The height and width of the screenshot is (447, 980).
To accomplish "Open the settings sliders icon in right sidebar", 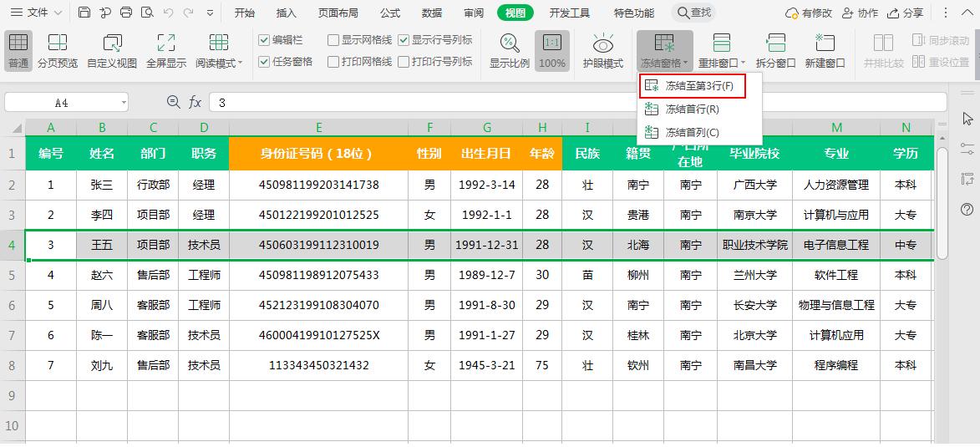I will coord(967,149).
